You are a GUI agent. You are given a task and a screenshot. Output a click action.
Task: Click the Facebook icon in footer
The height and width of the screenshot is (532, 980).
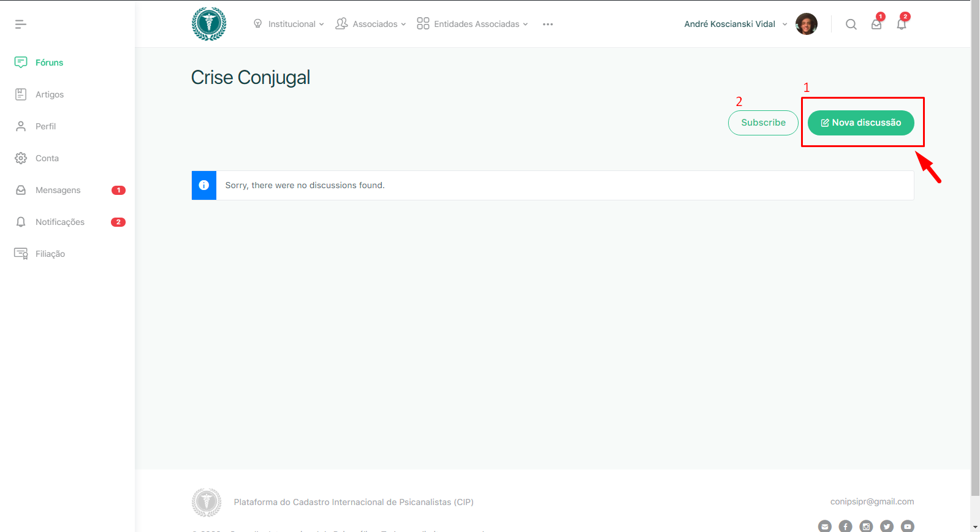[x=845, y=526]
